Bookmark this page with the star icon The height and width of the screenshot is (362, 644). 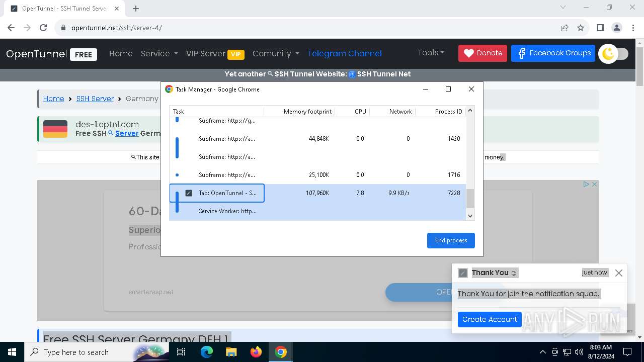[x=581, y=28]
